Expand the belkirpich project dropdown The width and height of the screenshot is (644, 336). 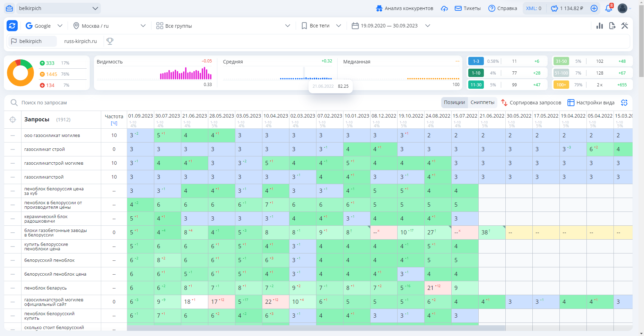point(52,8)
